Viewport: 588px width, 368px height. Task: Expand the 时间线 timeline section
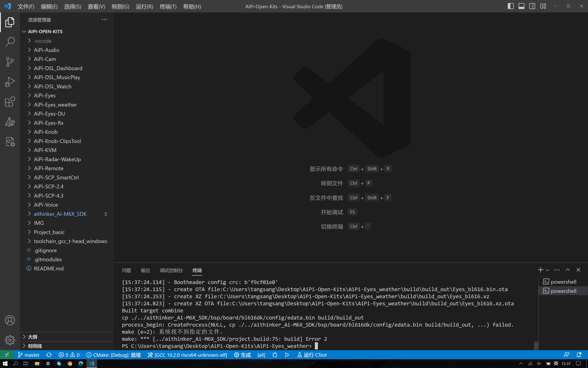(x=67, y=346)
